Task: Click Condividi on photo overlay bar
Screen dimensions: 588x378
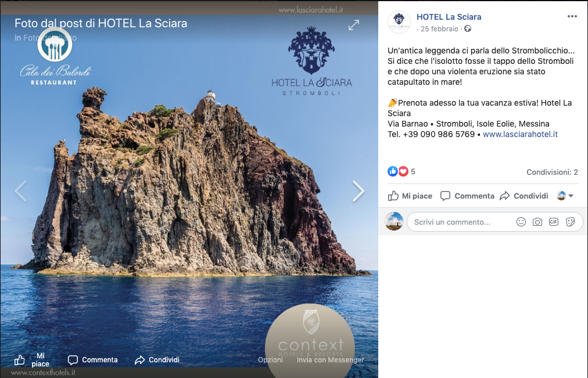Action: point(157,359)
